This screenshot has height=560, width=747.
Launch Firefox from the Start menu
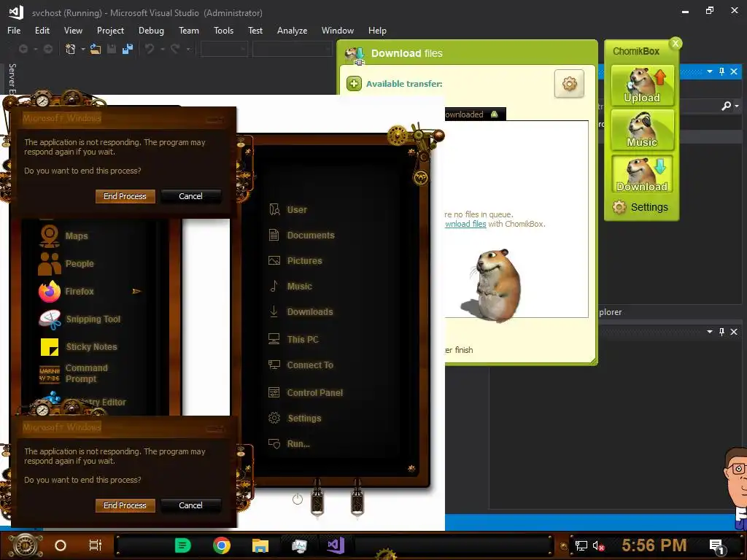point(66,292)
